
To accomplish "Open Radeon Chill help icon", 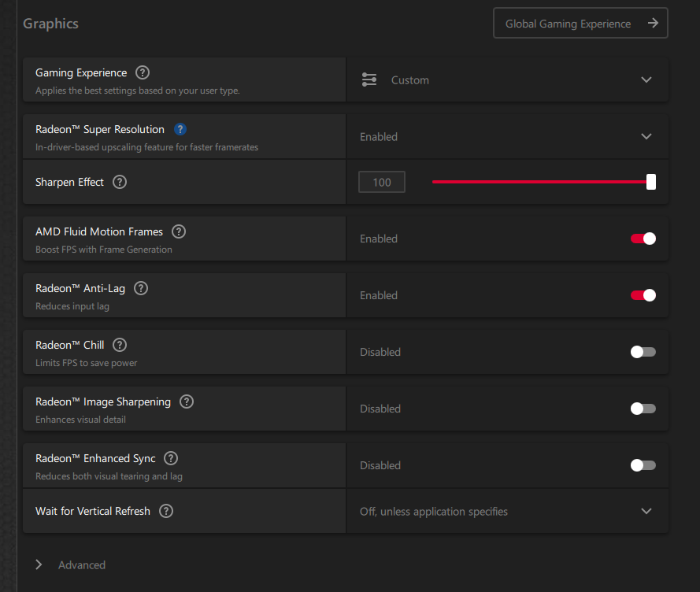I will 120,345.
